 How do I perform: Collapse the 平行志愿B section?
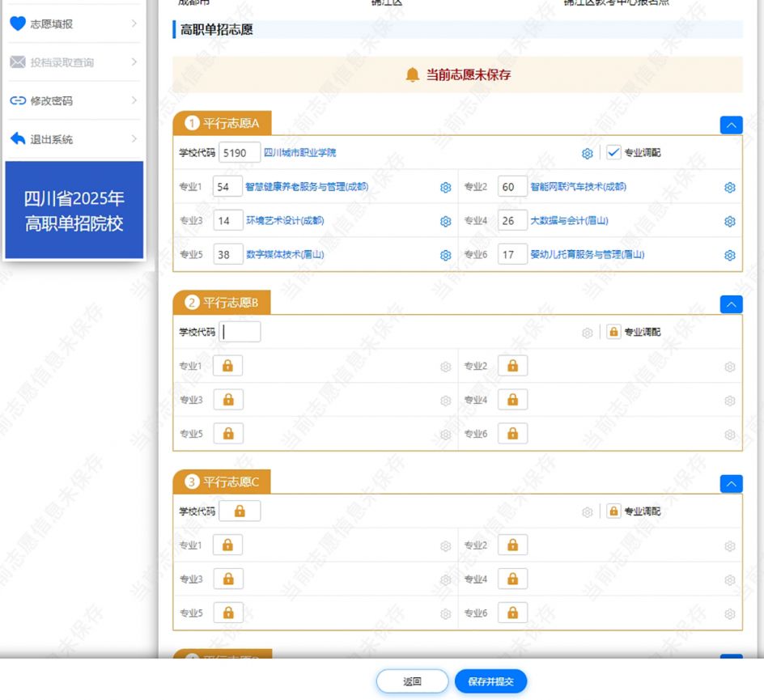[731, 304]
